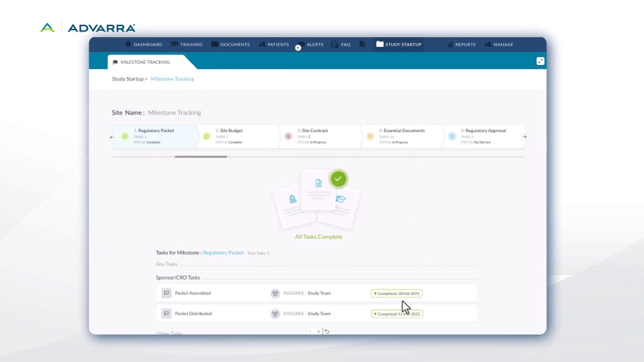The image size is (644, 362).
Task: Go to the Documents section
Action: (x=230, y=44)
